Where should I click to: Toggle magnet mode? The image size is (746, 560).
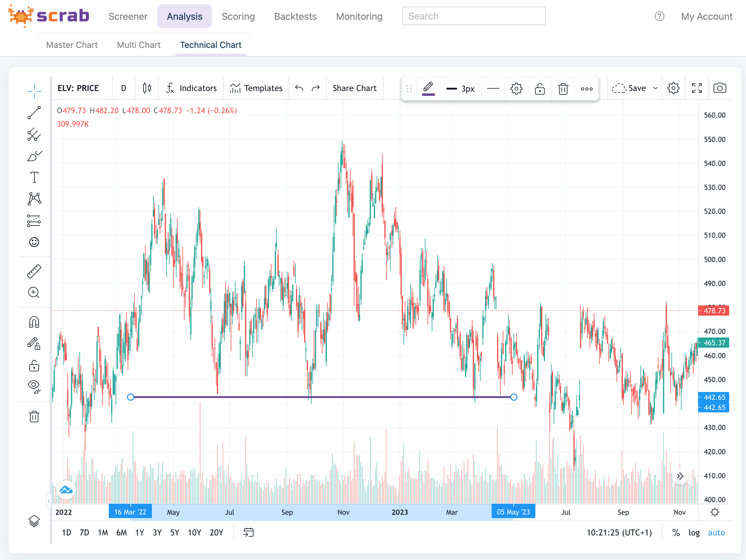(x=34, y=322)
